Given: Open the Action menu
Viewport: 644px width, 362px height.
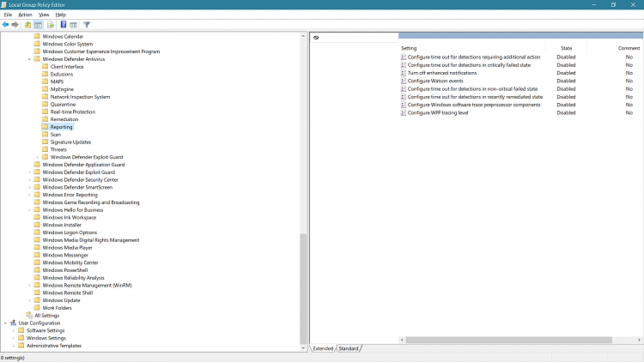Looking at the screenshot, I should (x=25, y=15).
